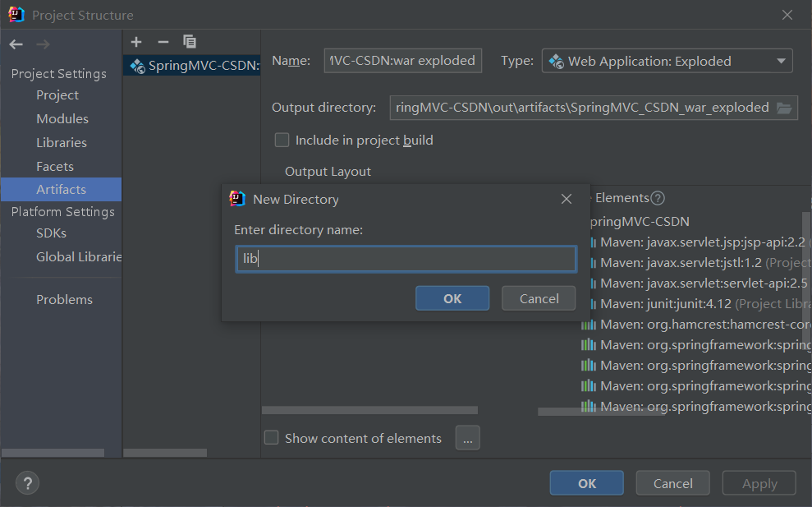Open the Libraries settings page
812x507 pixels.
(62, 143)
